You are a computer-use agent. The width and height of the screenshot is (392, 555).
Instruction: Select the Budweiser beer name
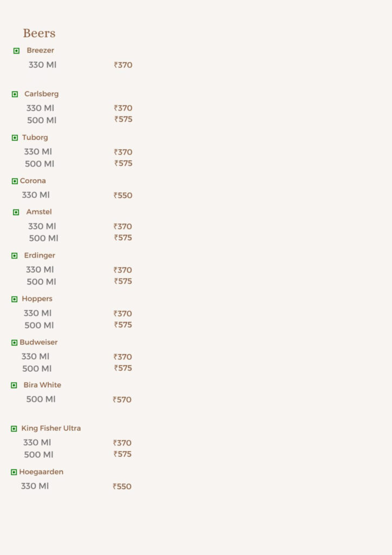coord(38,343)
